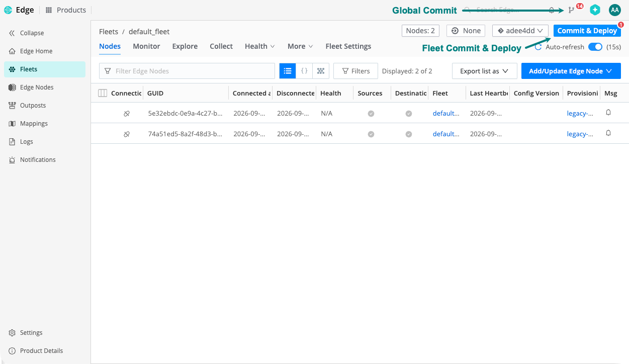629x364 pixels.
Task: Open global commit branch icon
Action: tap(571, 10)
